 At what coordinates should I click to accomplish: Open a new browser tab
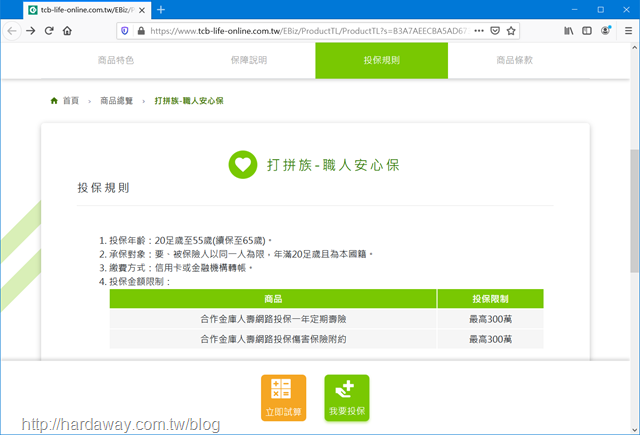point(161,10)
